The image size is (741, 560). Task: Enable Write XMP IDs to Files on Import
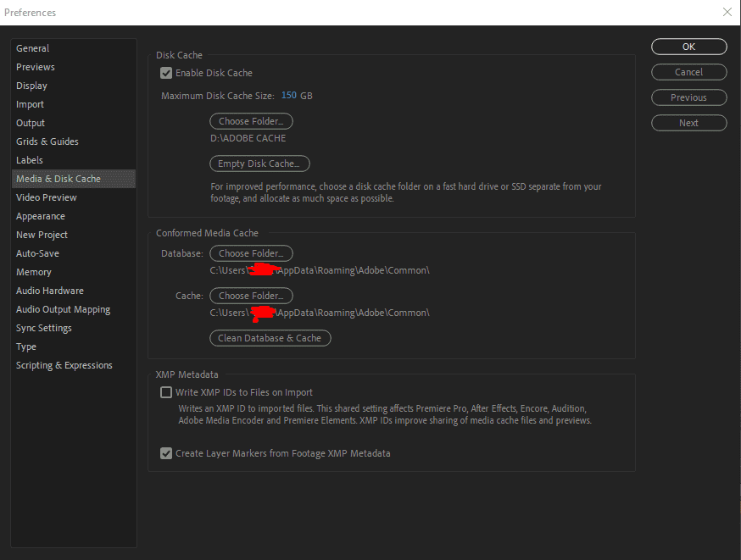(166, 392)
